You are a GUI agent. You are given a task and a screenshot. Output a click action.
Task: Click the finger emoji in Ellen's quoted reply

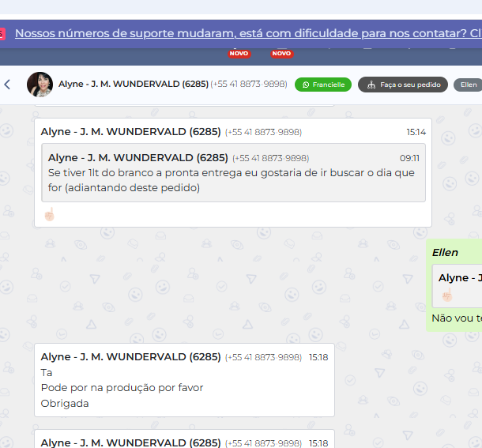click(x=446, y=295)
